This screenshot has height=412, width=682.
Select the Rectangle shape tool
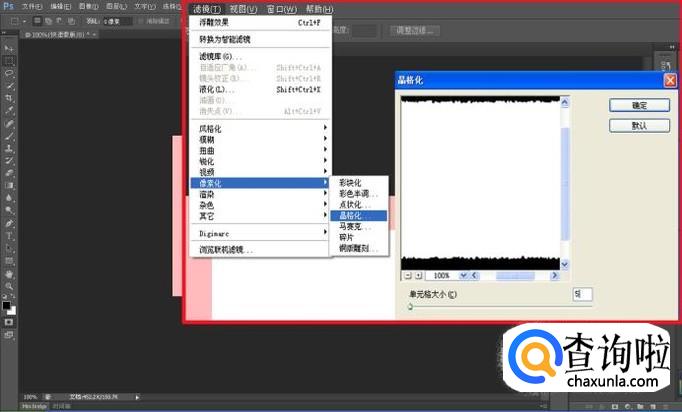(x=9, y=261)
